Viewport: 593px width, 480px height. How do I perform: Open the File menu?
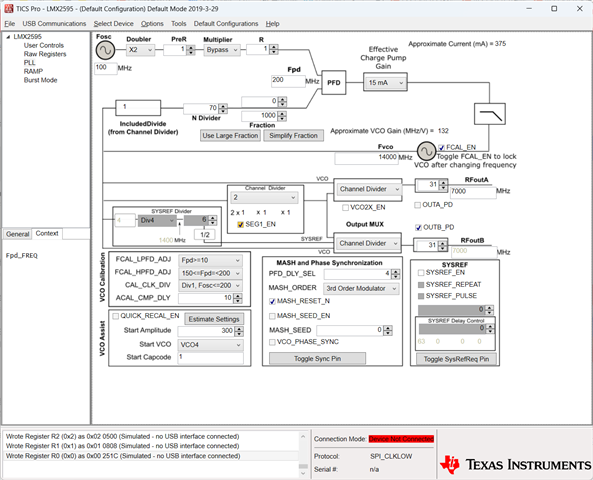[9, 23]
